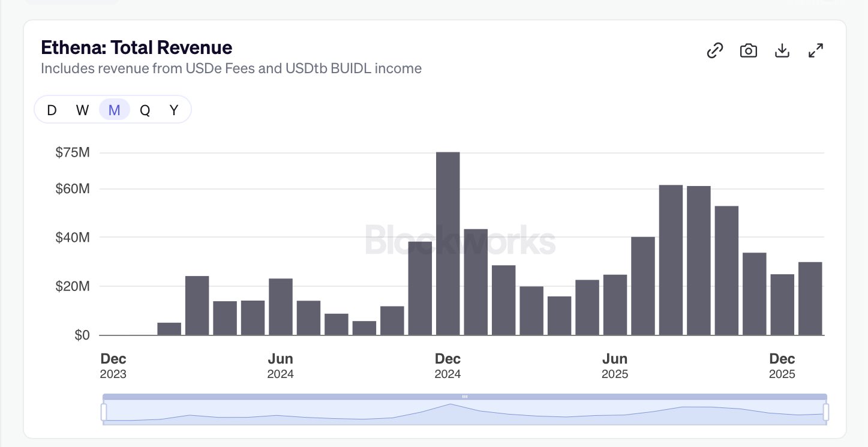Download the Ethena revenue chart data

[782, 51]
